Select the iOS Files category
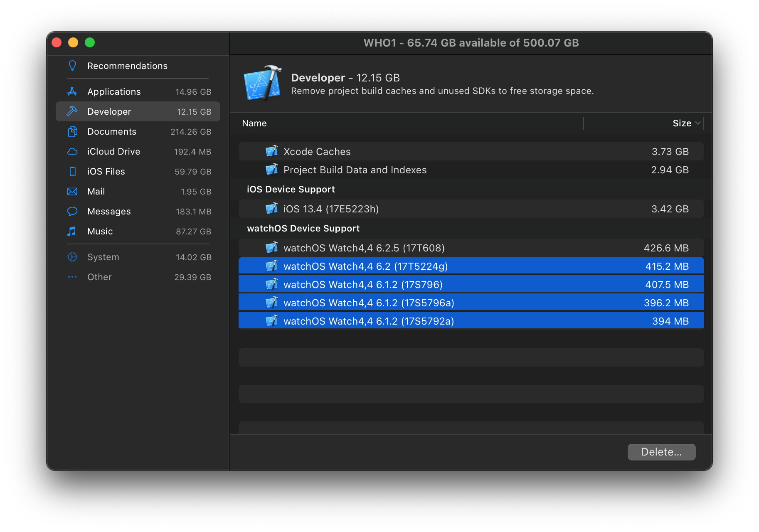 click(x=138, y=171)
